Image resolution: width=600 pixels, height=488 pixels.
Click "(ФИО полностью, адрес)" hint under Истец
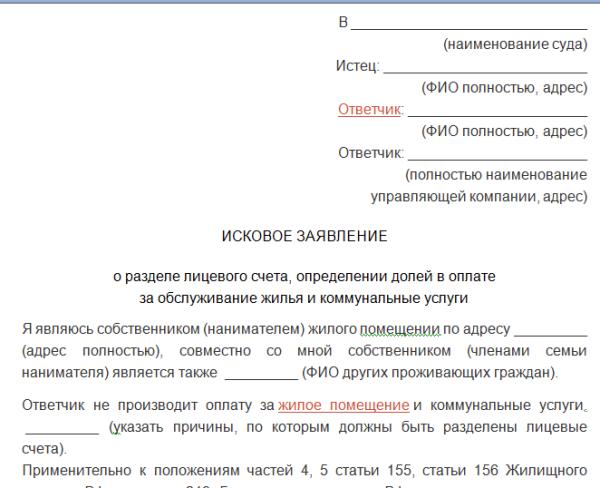504,88
